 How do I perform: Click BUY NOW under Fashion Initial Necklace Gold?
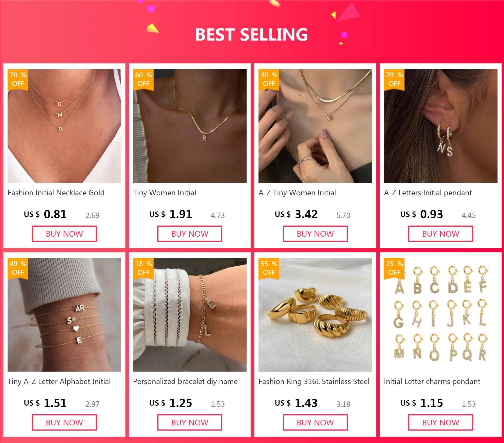pos(64,234)
